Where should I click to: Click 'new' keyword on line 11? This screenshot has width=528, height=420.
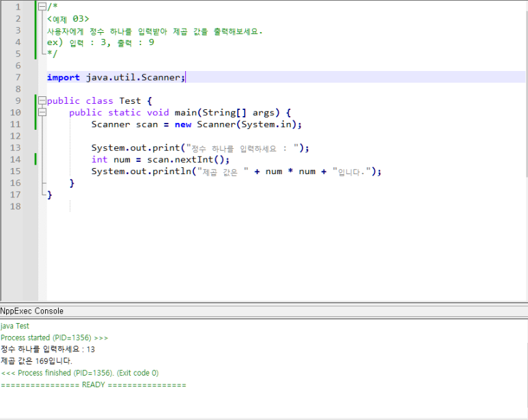pyautogui.click(x=183, y=124)
